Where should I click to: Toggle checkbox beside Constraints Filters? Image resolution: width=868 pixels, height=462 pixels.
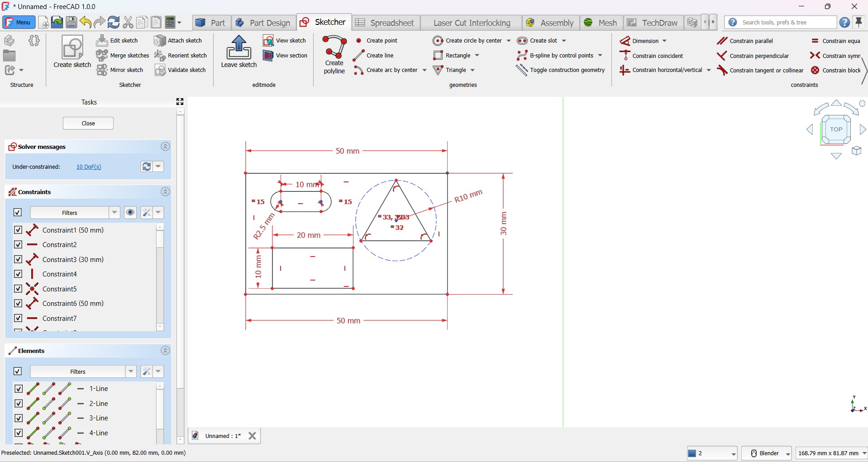(x=18, y=212)
